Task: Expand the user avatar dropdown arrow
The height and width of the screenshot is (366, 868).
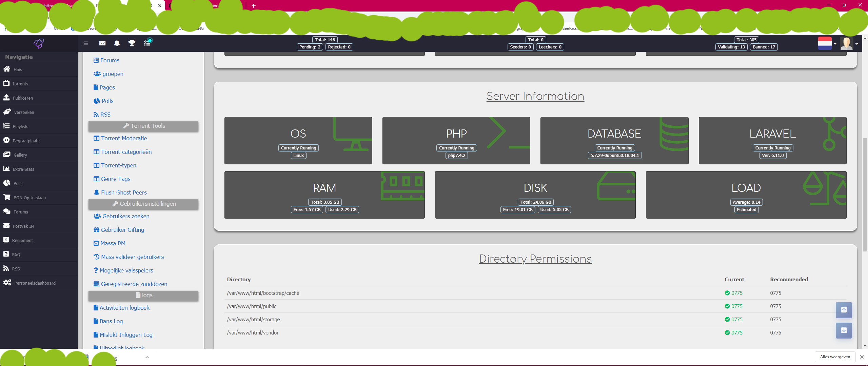Action: pos(857,43)
